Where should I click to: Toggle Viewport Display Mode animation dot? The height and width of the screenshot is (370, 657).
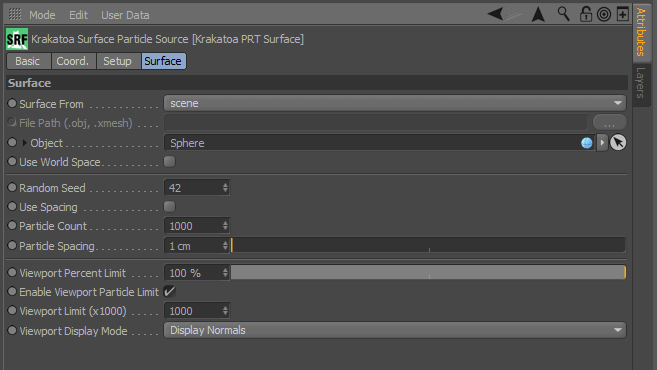tap(12, 330)
